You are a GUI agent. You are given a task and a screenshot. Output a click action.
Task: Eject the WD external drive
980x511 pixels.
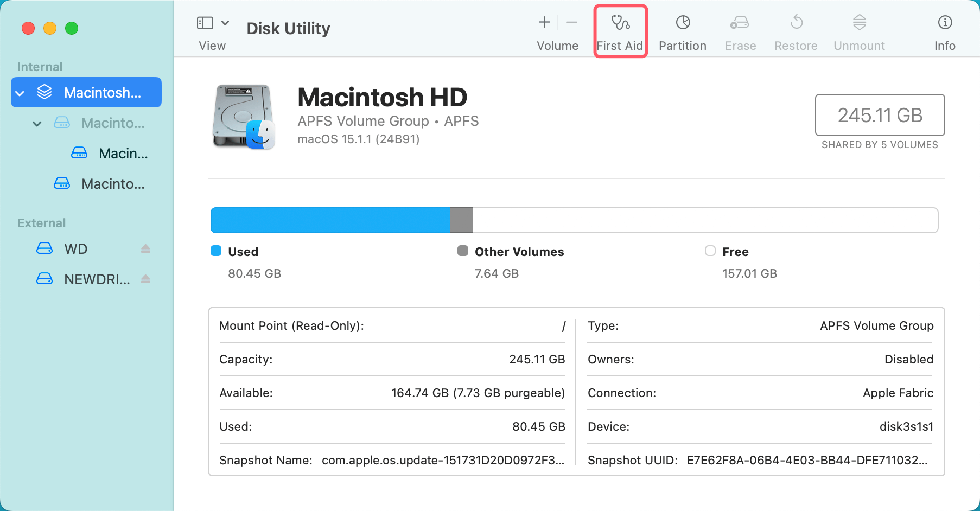tap(145, 248)
